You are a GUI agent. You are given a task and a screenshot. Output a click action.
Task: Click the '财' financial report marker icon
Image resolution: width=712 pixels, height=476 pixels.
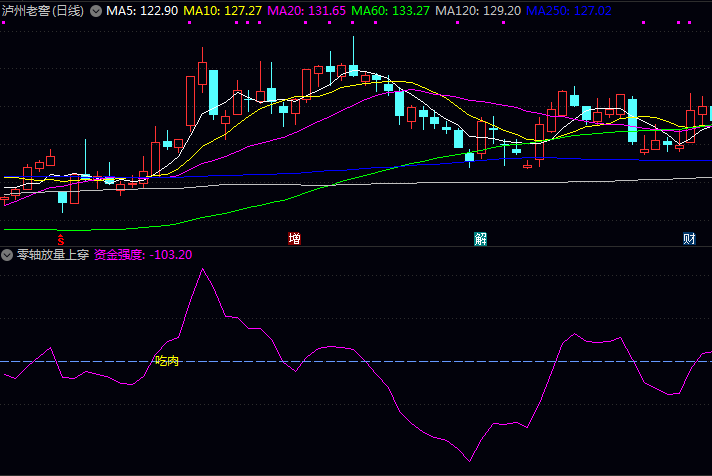click(x=689, y=239)
